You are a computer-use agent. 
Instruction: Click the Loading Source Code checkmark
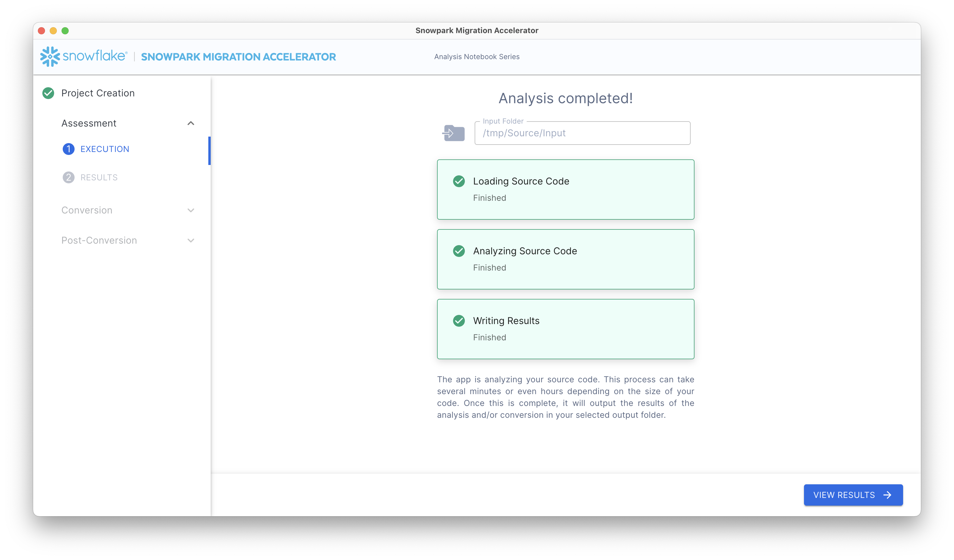click(459, 182)
